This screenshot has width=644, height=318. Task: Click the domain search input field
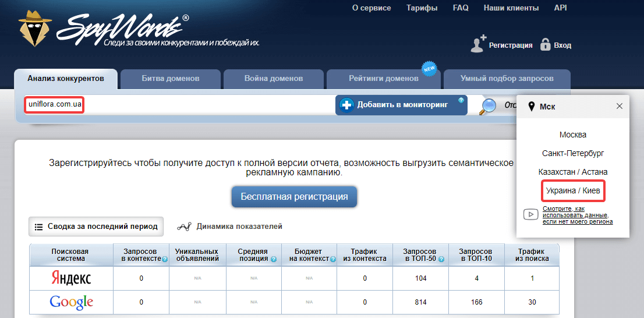point(179,105)
